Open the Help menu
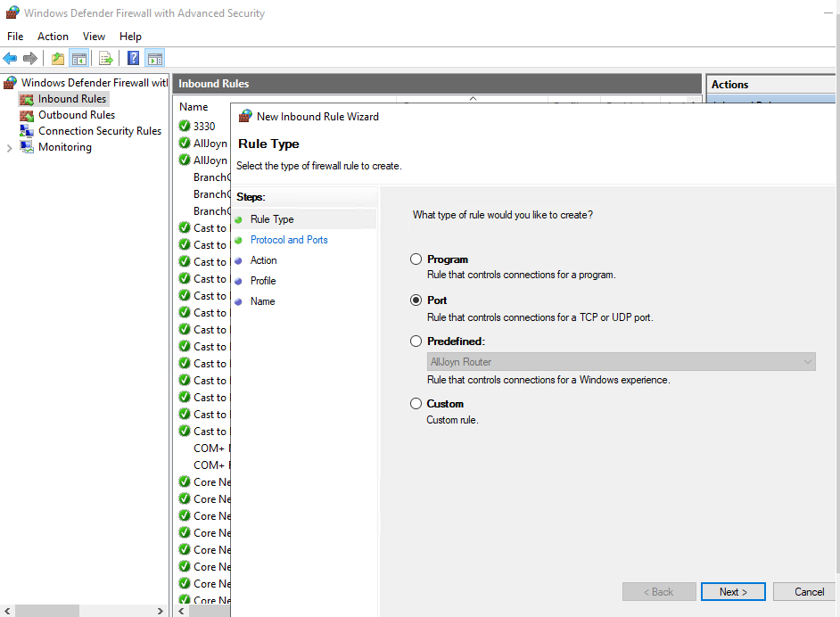The width and height of the screenshot is (840, 617). 130,37
